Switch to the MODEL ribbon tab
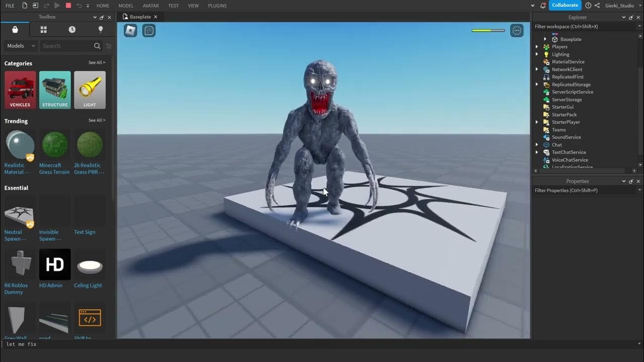 pos(126,6)
